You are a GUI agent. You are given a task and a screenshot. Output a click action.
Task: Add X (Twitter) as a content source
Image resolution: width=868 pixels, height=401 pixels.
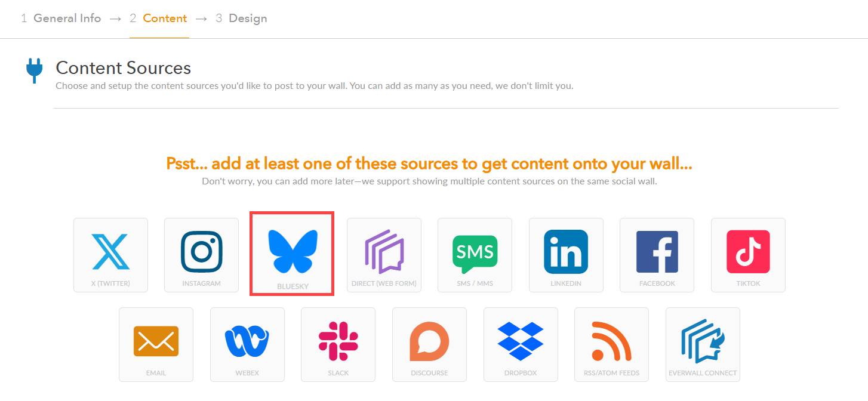click(x=110, y=255)
